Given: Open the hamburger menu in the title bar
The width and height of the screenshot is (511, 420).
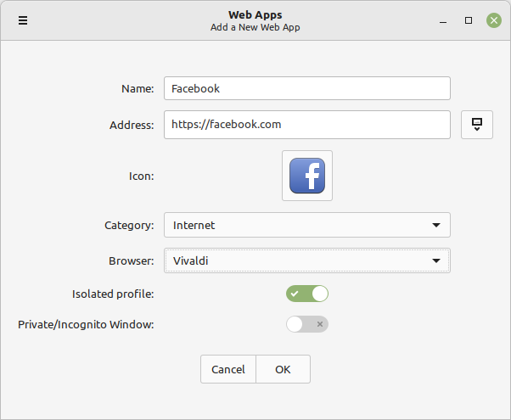Looking at the screenshot, I should click(x=23, y=20).
